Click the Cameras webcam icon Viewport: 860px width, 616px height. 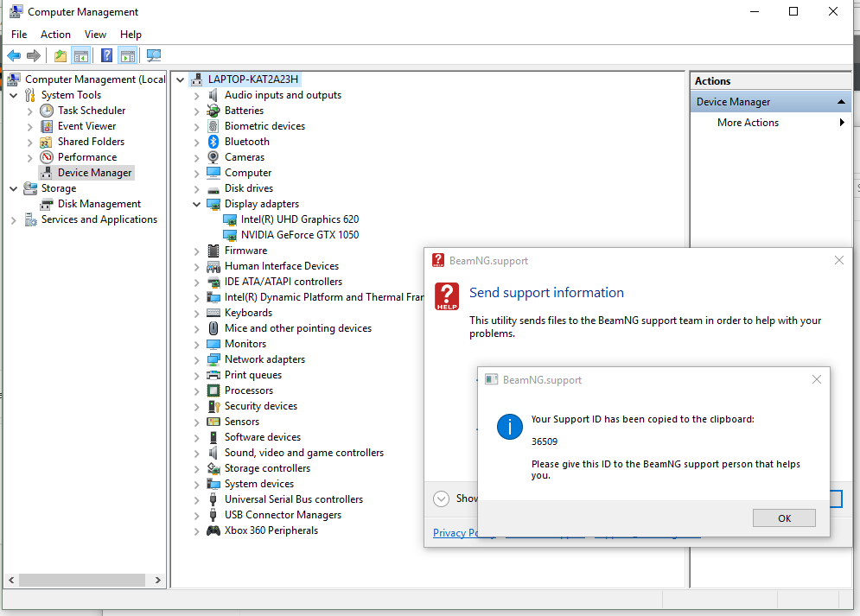[213, 156]
